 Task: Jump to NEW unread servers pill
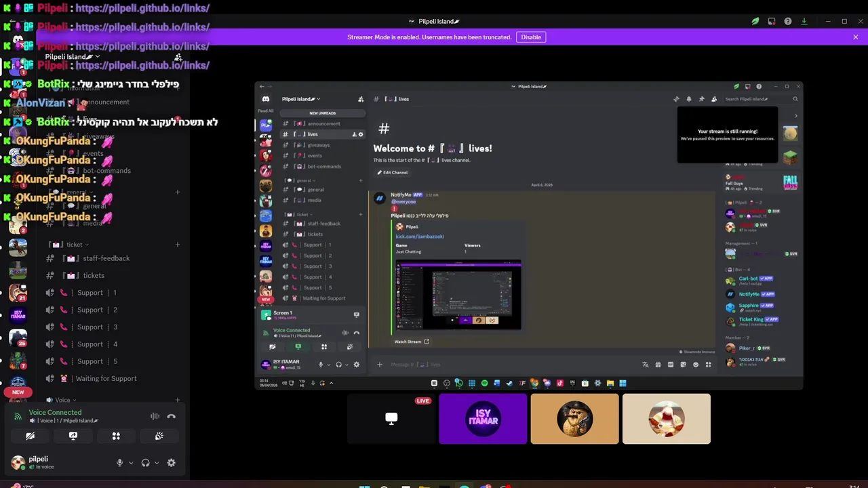18,392
